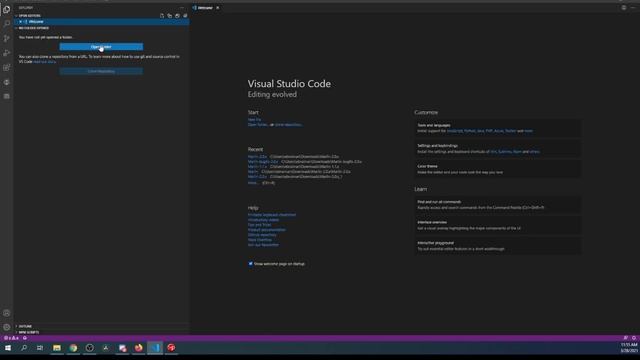This screenshot has width=640, height=360.
Task: Click New Untitled File icon in Open Editors
Action: tap(162, 16)
